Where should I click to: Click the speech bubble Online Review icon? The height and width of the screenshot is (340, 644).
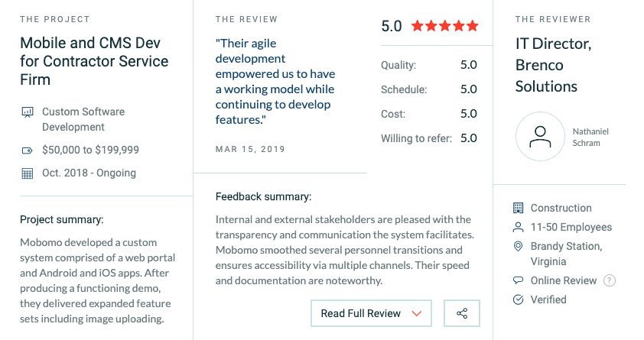(519, 280)
